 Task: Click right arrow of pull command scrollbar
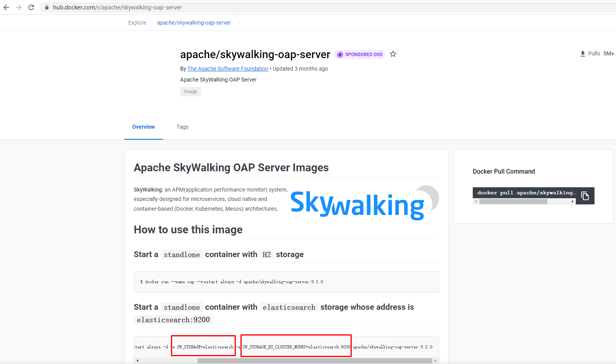coord(573,202)
